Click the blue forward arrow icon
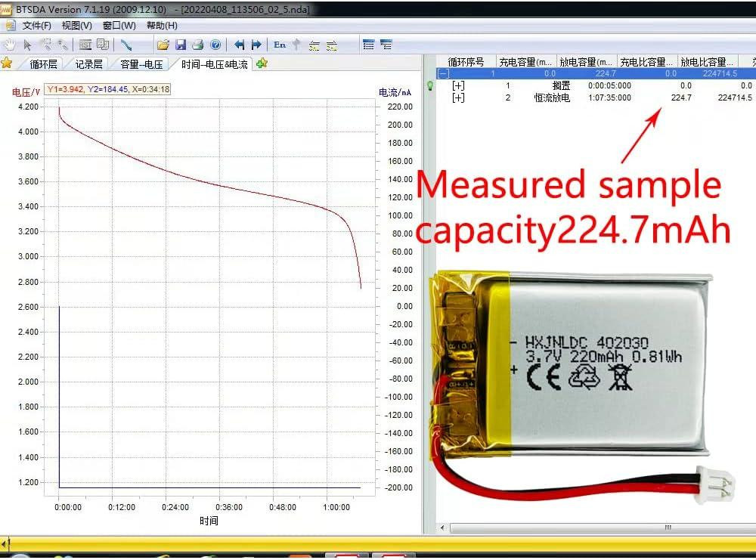The height and width of the screenshot is (560, 756). (256, 45)
